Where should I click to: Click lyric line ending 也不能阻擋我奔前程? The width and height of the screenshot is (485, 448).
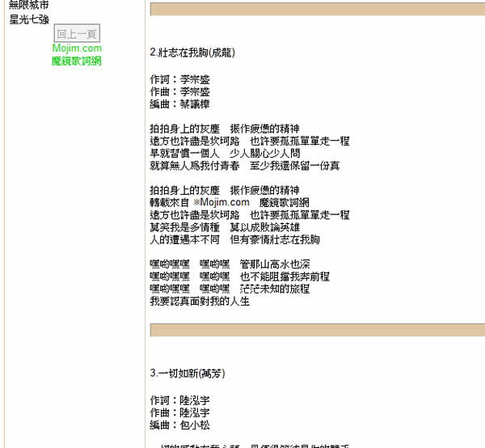(240, 277)
